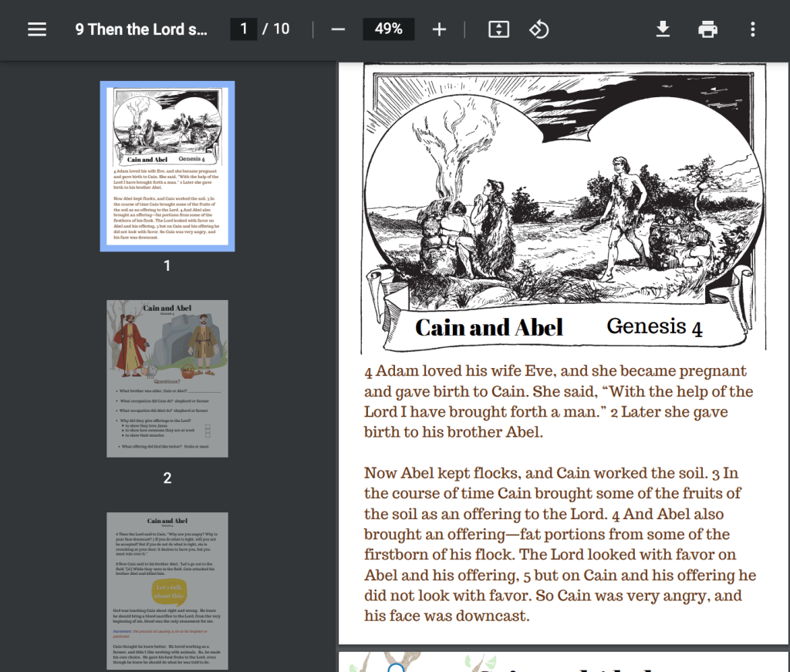Open the PDF sidebar hamburger menu
Screen dimensions: 790x672
pyautogui.click(x=36, y=29)
